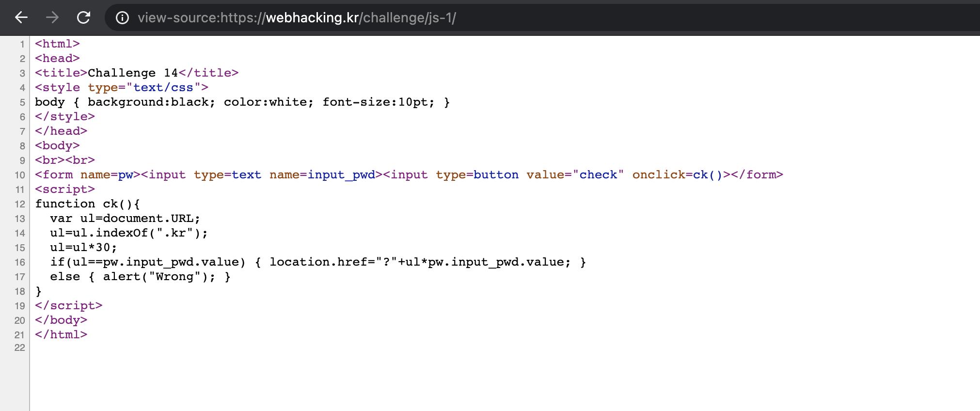Select line number 22 in the gutter
This screenshot has width=980, height=411.
coord(20,348)
